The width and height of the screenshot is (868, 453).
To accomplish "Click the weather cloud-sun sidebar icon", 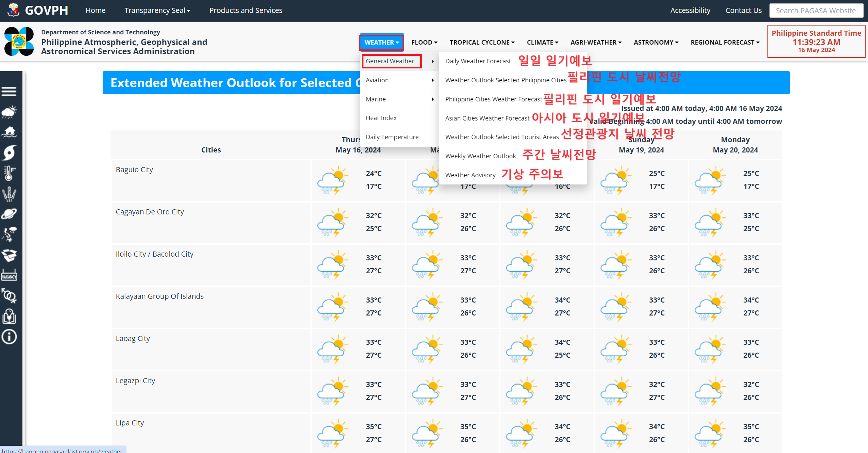I will 9,112.
